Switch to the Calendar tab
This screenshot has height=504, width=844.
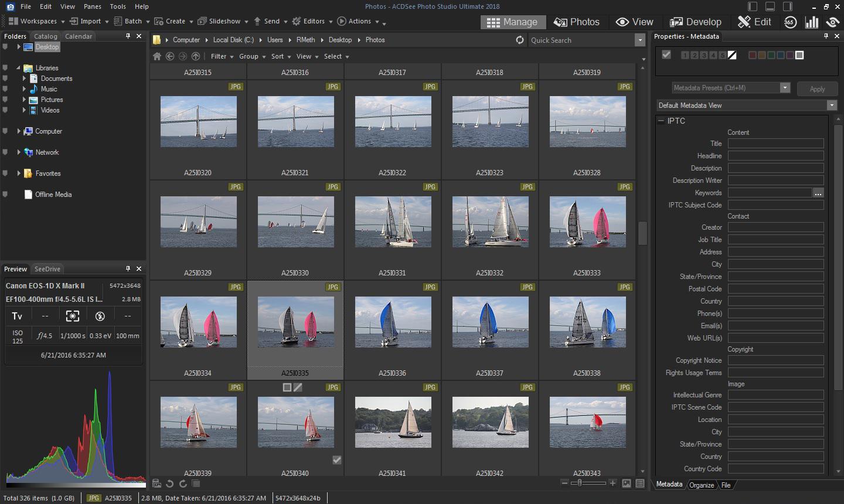point(79,36)
